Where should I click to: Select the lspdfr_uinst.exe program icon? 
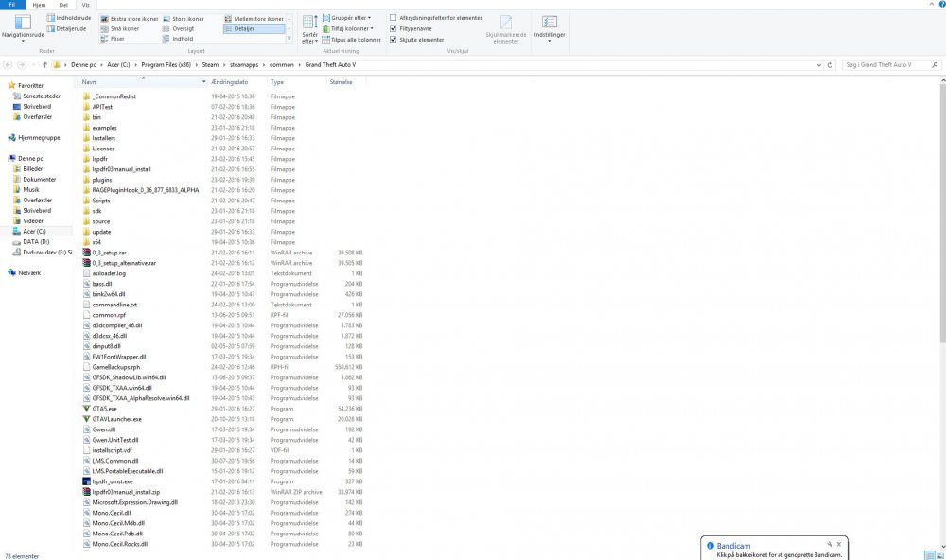click(86, 481)
